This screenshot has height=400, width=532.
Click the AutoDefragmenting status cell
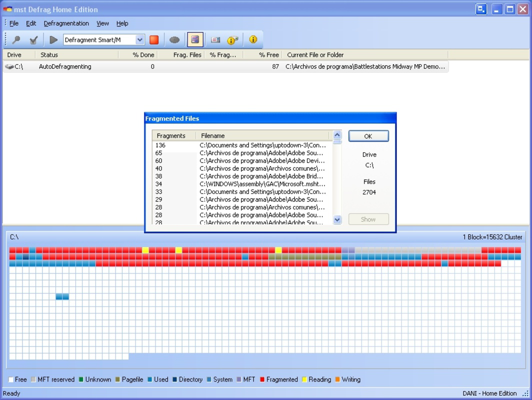coord(65,67)
